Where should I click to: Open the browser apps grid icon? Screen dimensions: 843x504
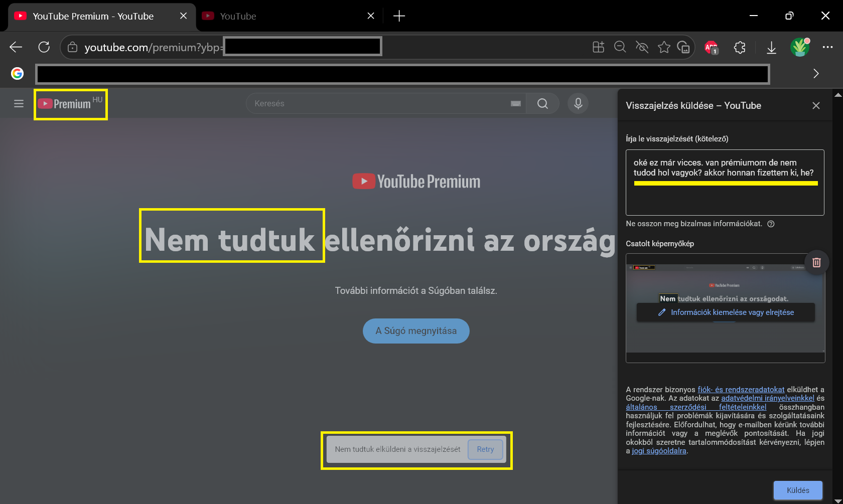click(x=598, y=47)
